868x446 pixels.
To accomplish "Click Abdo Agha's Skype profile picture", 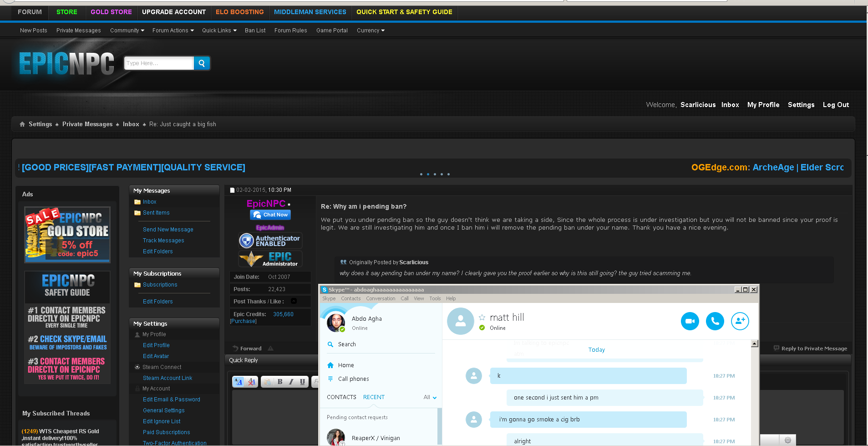I will (336, 323).
